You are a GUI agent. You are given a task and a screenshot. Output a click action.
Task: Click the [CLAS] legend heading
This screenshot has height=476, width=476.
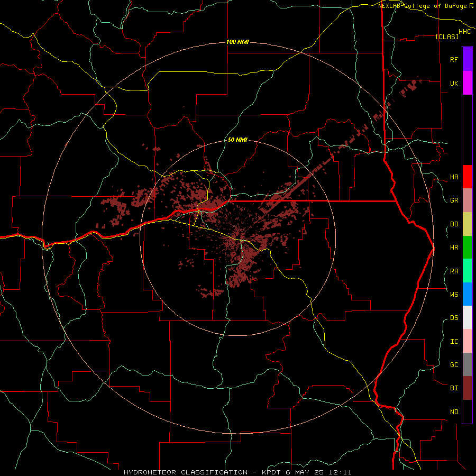pos(447,36)
